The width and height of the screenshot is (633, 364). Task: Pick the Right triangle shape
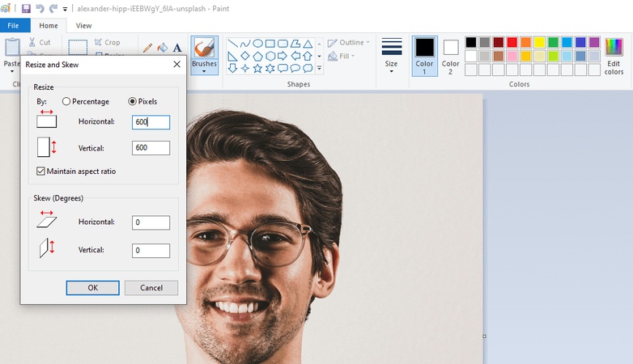(232, 56)
